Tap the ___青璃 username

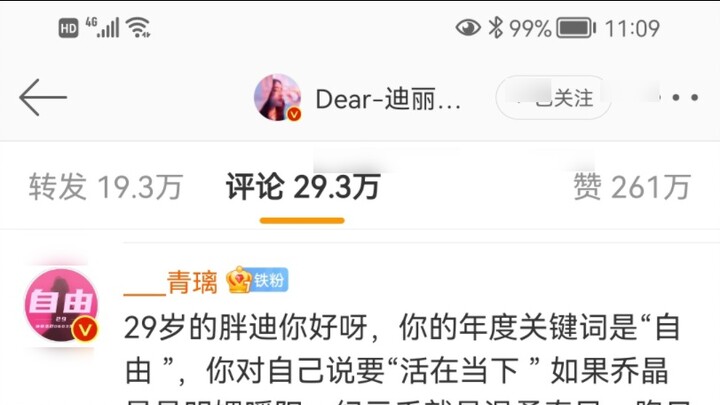coord(171,281)
